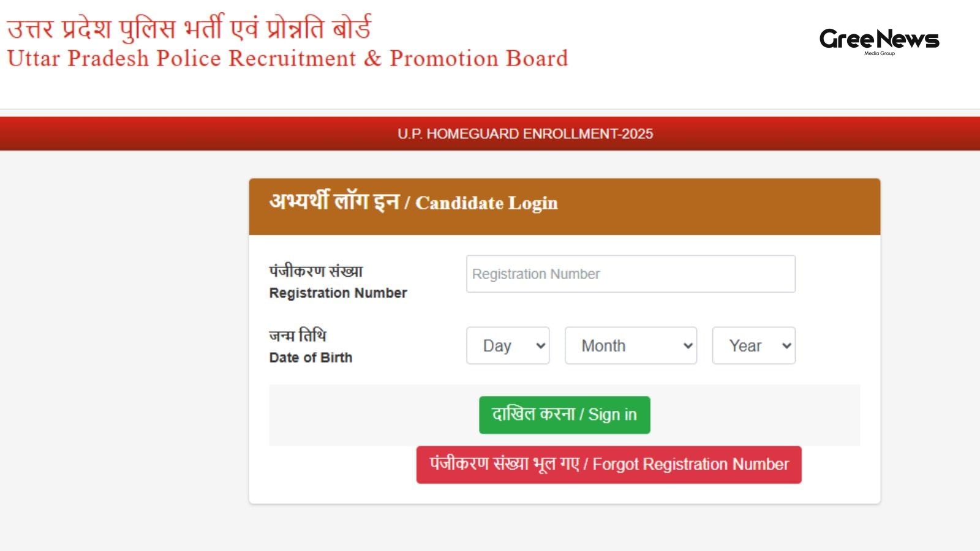Expand the Year selector chevron

pyautogui.click(x=787, y=345)
